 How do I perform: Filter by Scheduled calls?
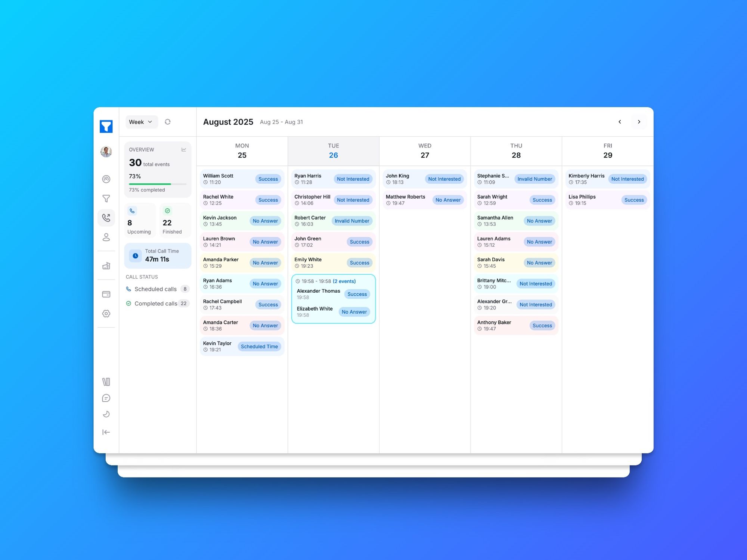click(158, 289)
